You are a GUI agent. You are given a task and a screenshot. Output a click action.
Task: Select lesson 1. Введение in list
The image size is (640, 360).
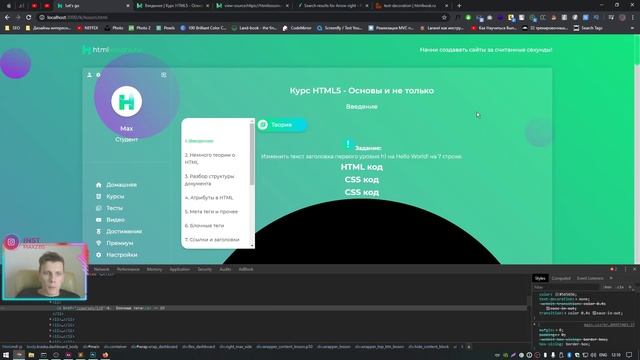coord(199,141)
